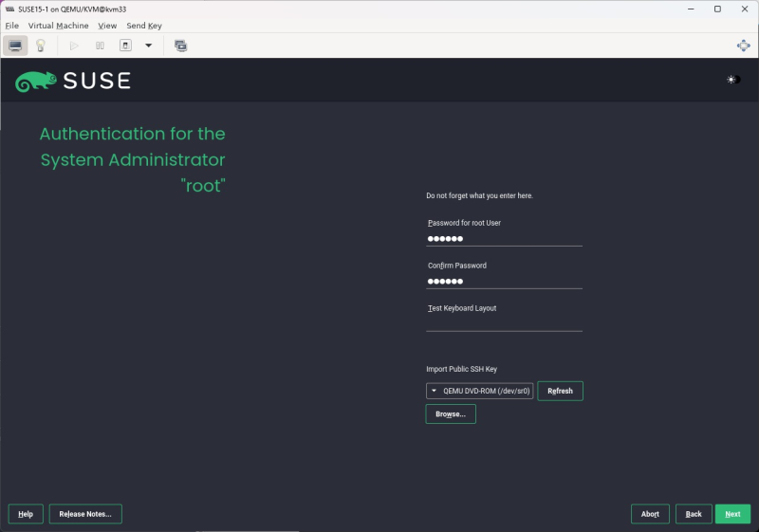The width and height of the screenshot is (759, 532).
Task: Toggle the SUSE installer dark/light theme
Action: [732, 80]
